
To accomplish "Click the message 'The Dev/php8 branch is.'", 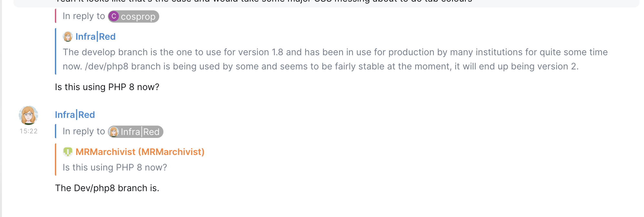I will 107,188.
